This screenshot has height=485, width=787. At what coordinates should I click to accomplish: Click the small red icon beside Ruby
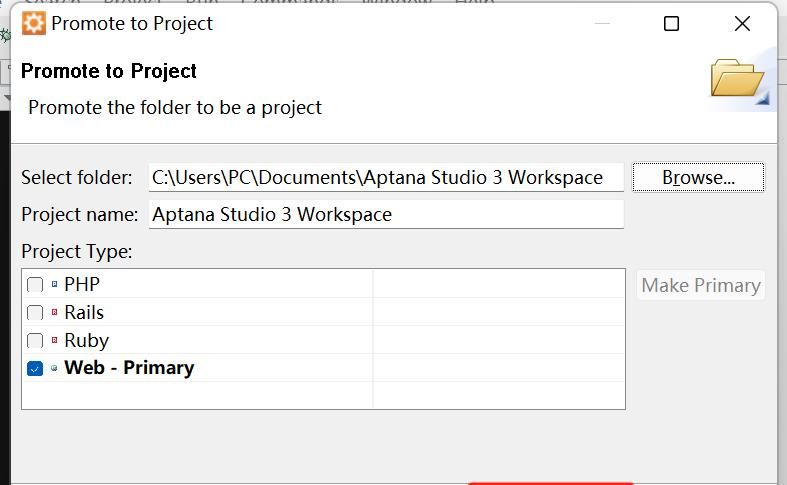coord(54,341)
